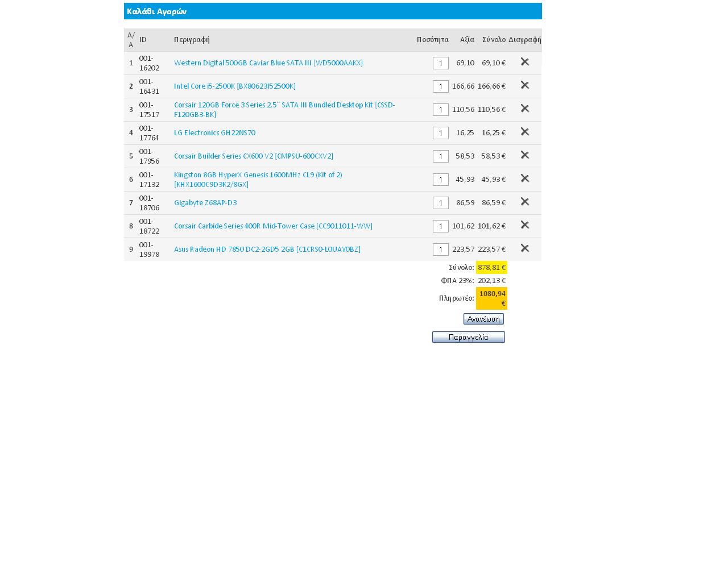Click the Πληρωτέο label
This screenshot has width=728, height=582.
[x=456, y=298]
